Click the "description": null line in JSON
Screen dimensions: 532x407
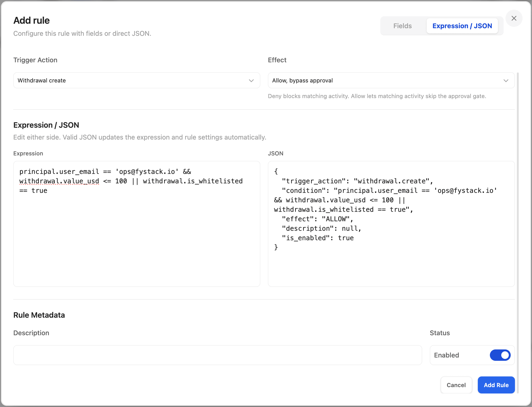[321, 228]
